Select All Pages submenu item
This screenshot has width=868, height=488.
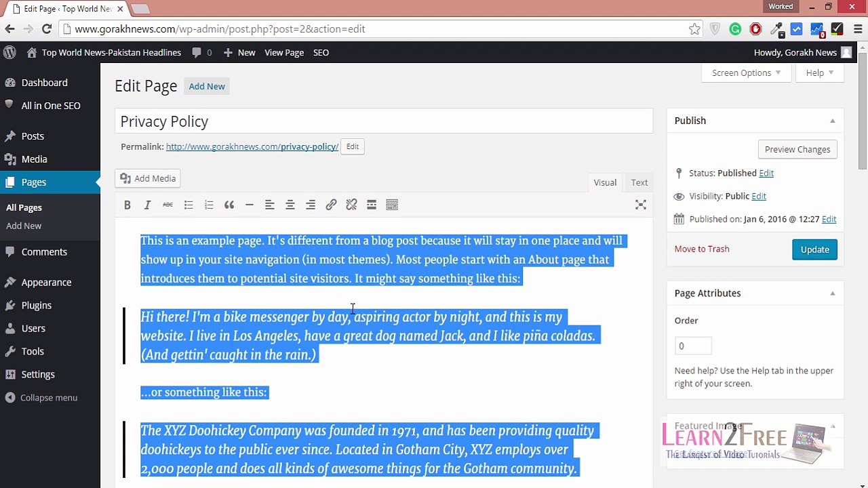coord(24,208)
